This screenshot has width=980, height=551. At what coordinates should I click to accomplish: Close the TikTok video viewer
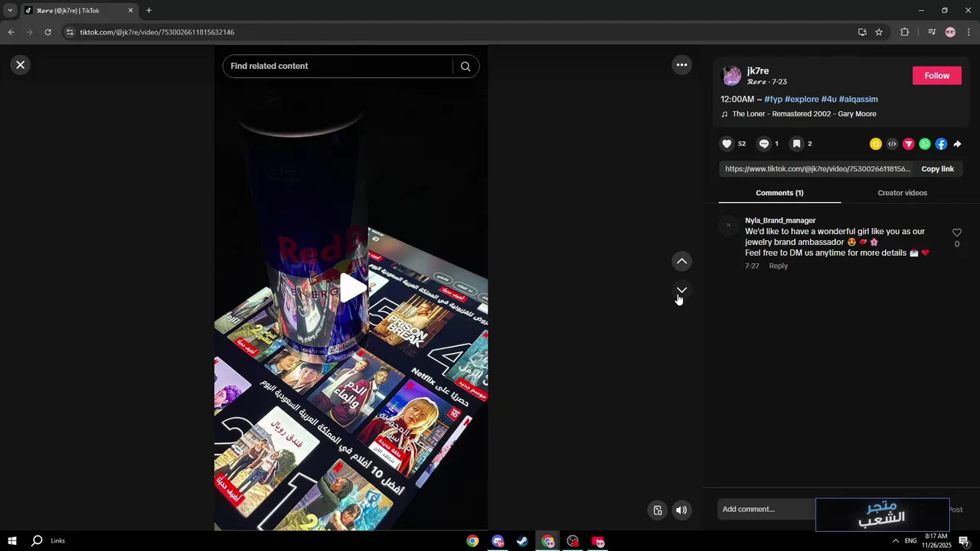(x=21, y=65)
